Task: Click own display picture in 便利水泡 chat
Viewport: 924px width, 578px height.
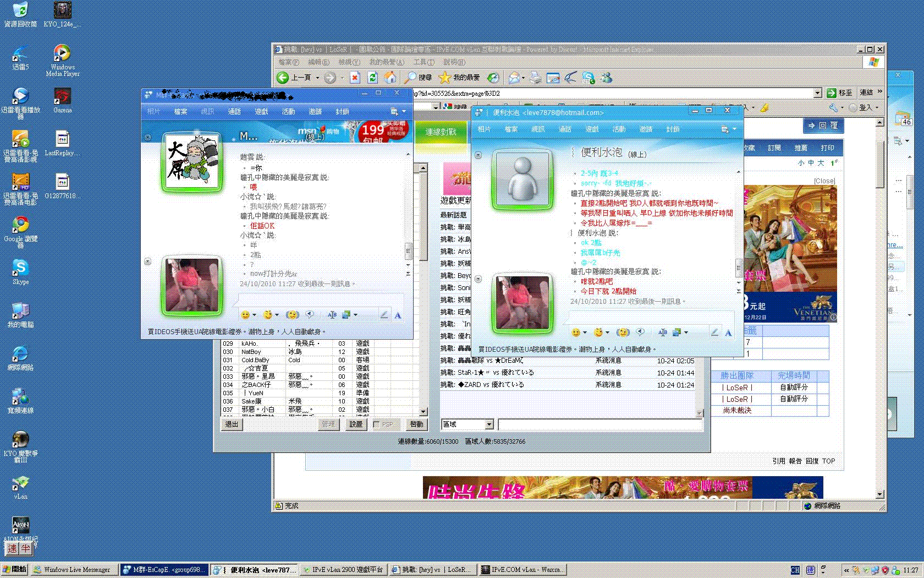Action: pos(522,303)
